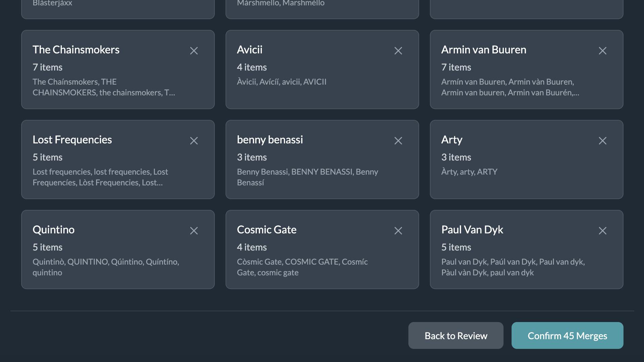This screenshot has width=644, height=362.
Task: Select the benny benassi card heading
Action: (270, 140)
